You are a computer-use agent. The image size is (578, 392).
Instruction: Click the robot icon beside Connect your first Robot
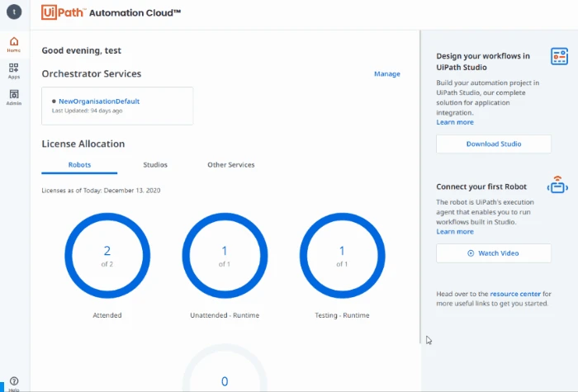557,185
